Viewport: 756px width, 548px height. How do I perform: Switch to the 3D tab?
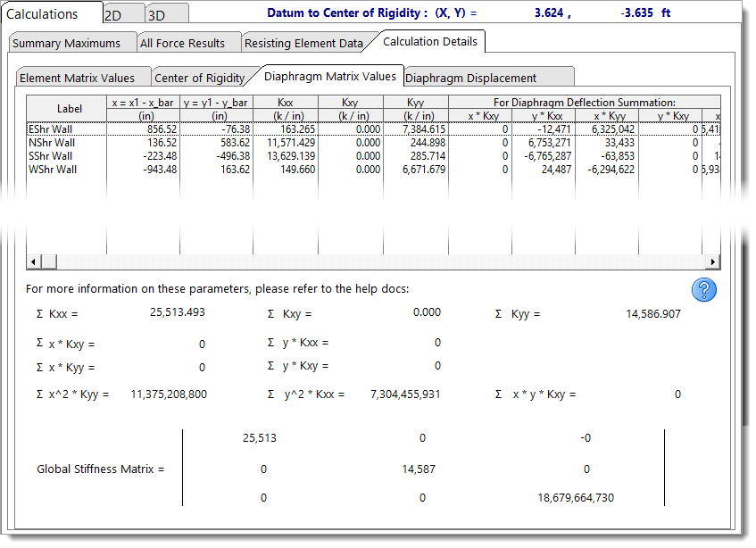pyautogui.click(x=166, y=15)
